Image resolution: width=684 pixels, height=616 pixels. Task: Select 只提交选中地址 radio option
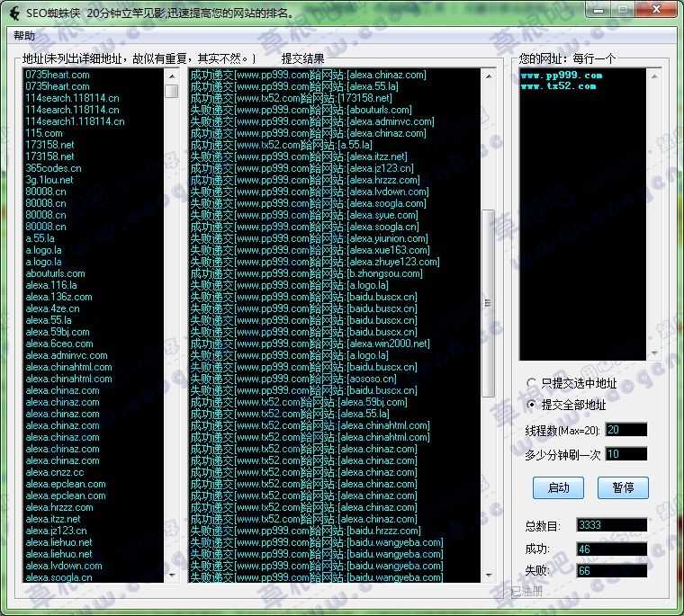[x=571, y=383]
